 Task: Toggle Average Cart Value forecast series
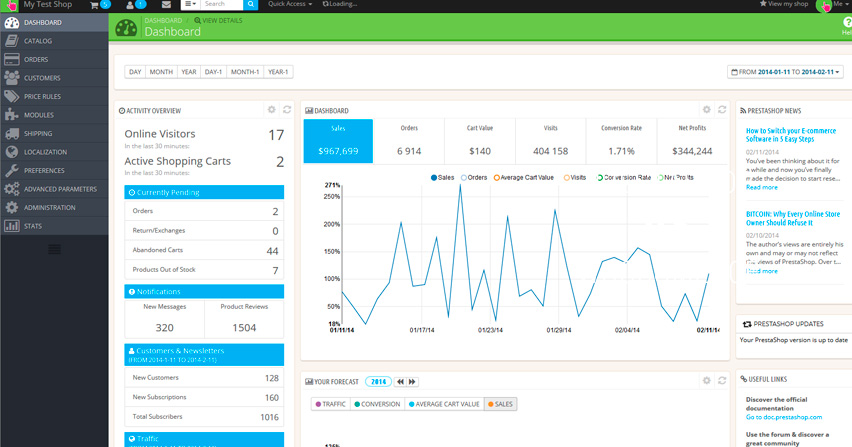click(x=444, y=404)
